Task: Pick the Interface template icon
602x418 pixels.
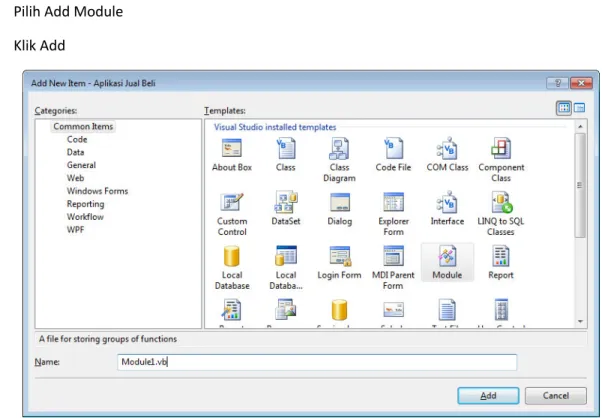Action: coord(447,202)
